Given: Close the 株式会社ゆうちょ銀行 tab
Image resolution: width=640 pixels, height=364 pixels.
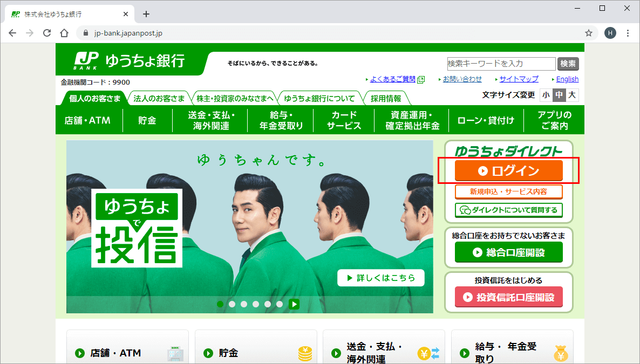Looking at the screenshot, I should pyautogui.click(x=126, y=14).
